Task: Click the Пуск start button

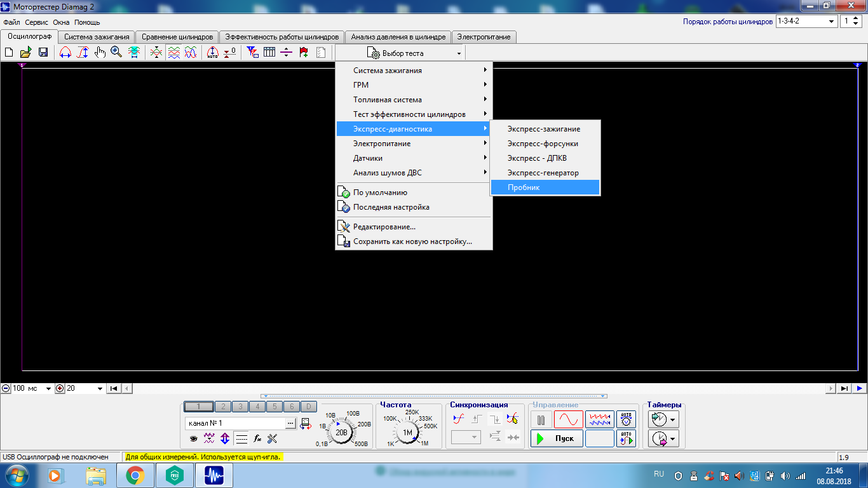Action: click(557, 438)
